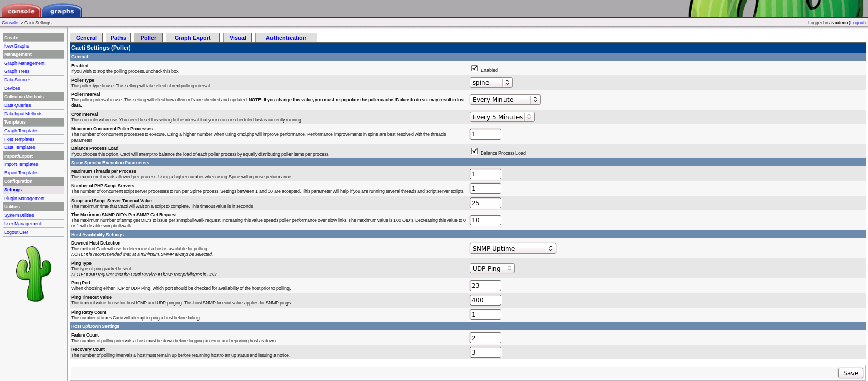
Task: Open Graph Templates in sidebar
Action: coord(21,131)
